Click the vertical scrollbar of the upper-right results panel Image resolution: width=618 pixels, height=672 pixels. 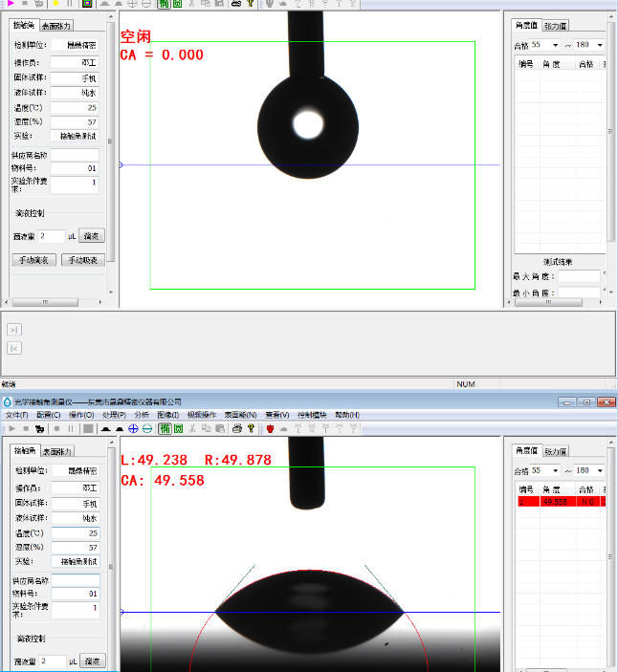tap(610, 132)
